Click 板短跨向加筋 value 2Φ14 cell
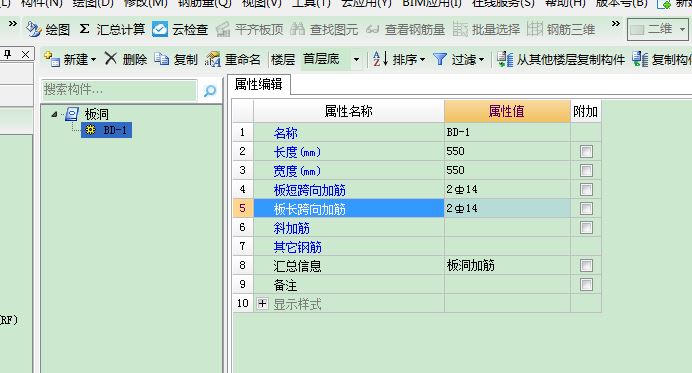The width and height of the screenshot is (692, 373). 507,189
